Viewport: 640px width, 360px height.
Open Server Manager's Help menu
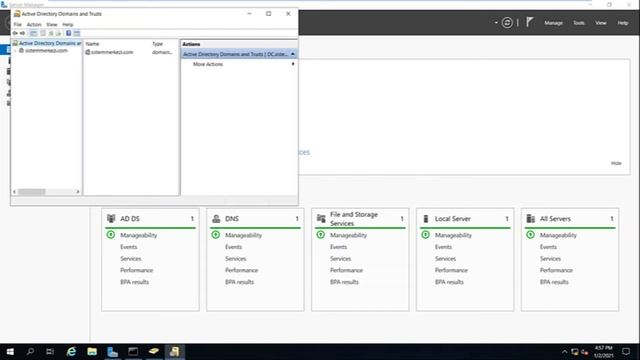click(622, 23)
